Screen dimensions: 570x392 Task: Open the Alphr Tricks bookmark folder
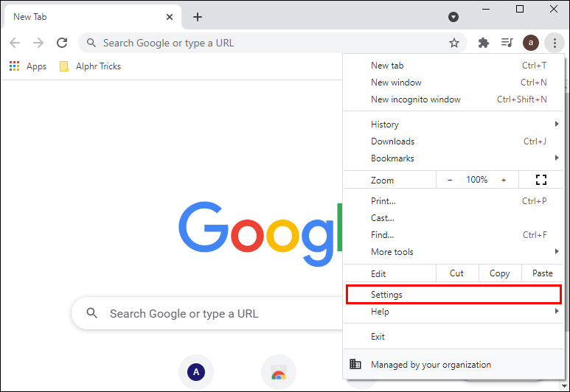pos(90,66)
